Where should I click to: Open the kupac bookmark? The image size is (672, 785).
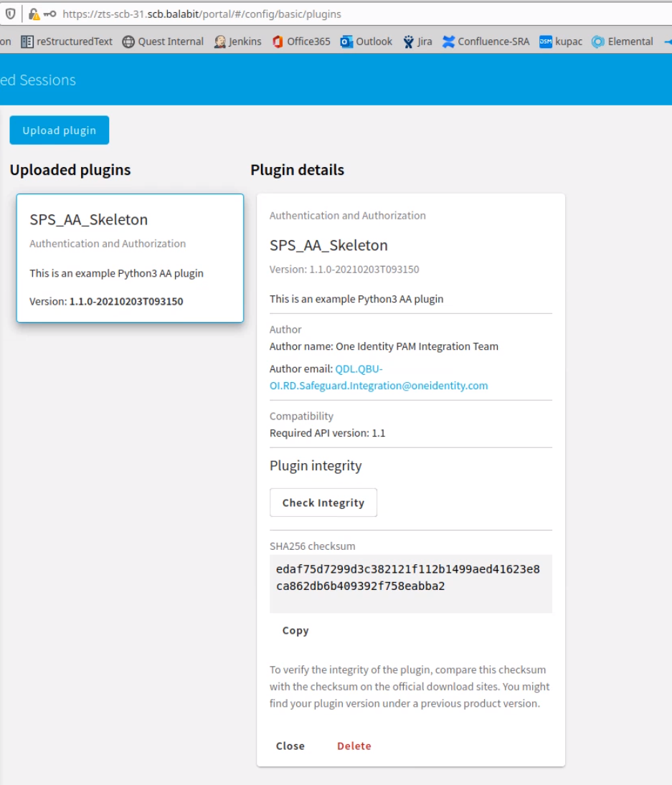tap(561, 42)
